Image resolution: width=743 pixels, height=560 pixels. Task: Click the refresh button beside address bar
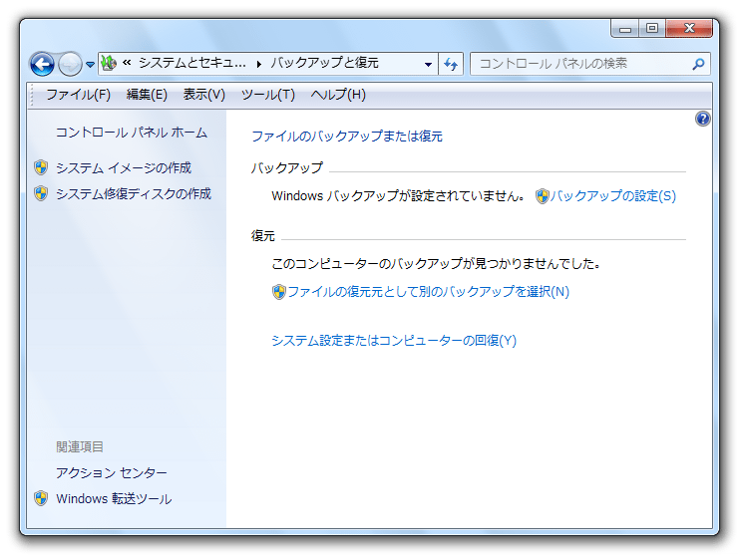click(x=451, y=64)
